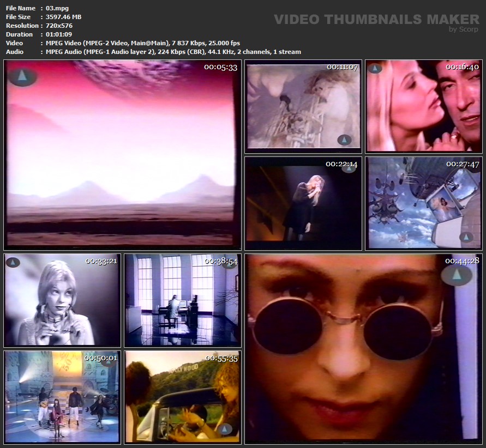486x448 pixels.
Task: Click the resolution value 720x576
Action: 59,26
